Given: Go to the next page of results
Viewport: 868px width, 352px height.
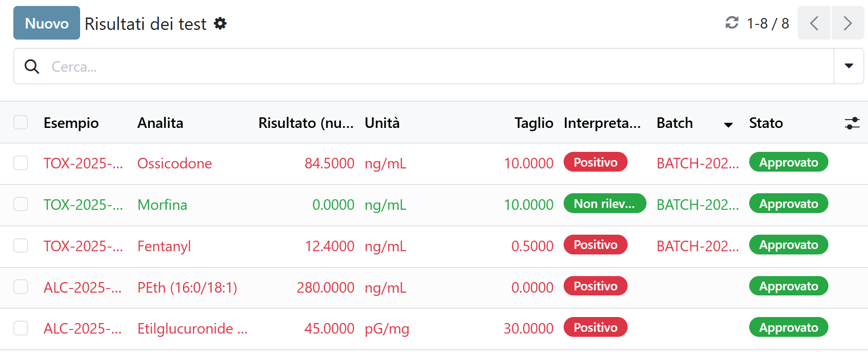Looking at the screenshot, I should pos(847,23).
